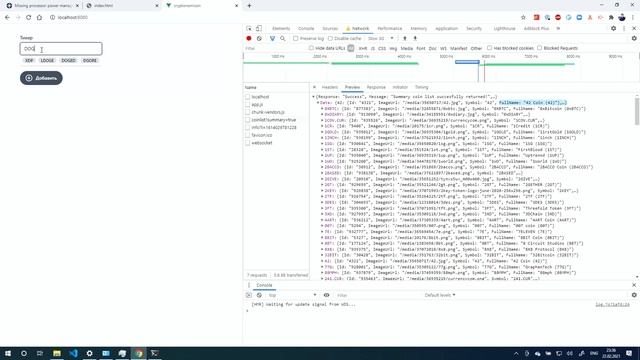Image resolution: width=640 pixels, height=360 pixels.
Task: Click the Добавить add button
Action: (41, 78)
